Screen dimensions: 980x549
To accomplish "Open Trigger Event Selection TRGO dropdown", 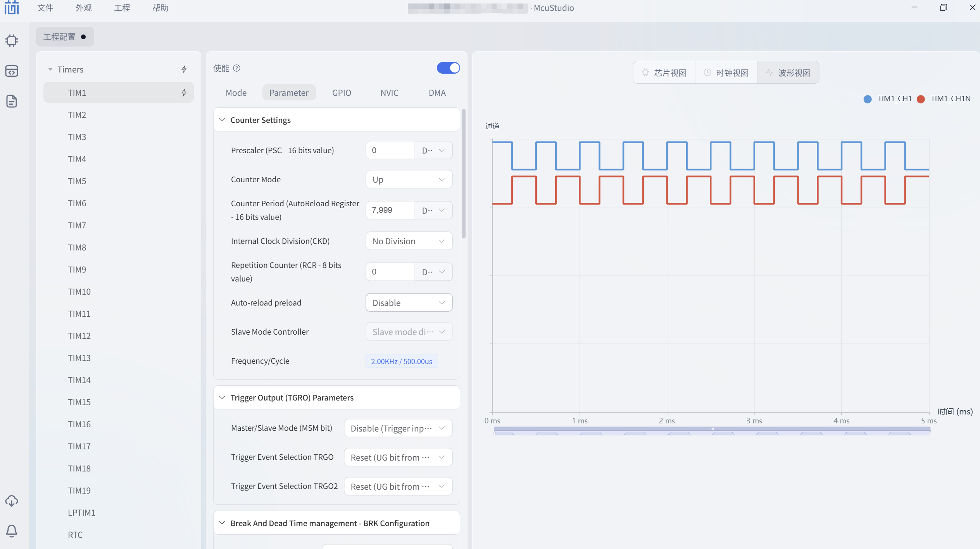I will (398, 457).
